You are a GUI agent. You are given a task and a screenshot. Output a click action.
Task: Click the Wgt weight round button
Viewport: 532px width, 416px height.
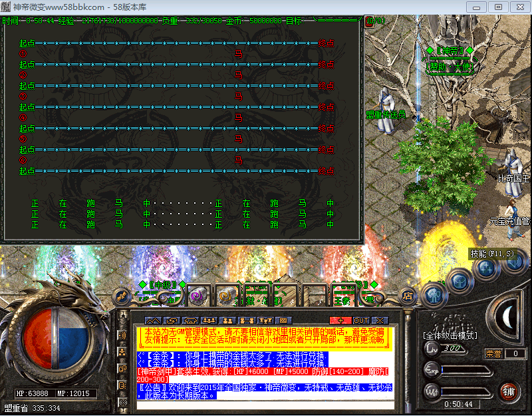(432, 392)
